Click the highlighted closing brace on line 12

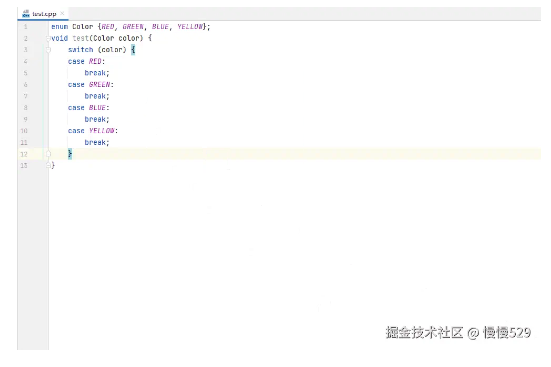[70, 154]
